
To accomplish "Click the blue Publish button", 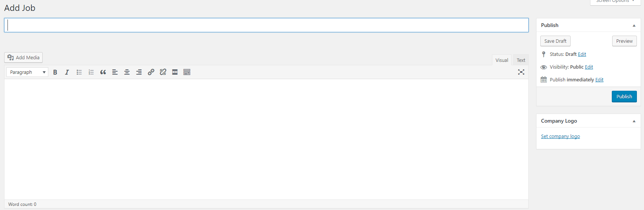I will click(624, 96).
